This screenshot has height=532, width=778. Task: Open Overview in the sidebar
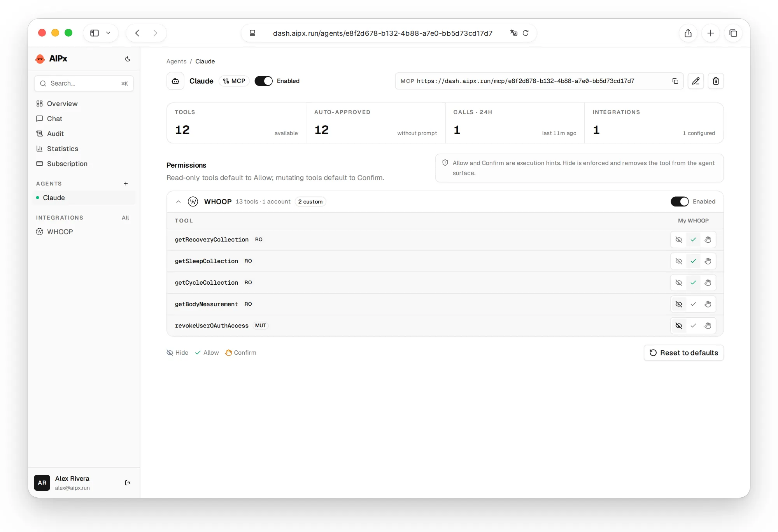pyautogui.click(x=84, y=103)
